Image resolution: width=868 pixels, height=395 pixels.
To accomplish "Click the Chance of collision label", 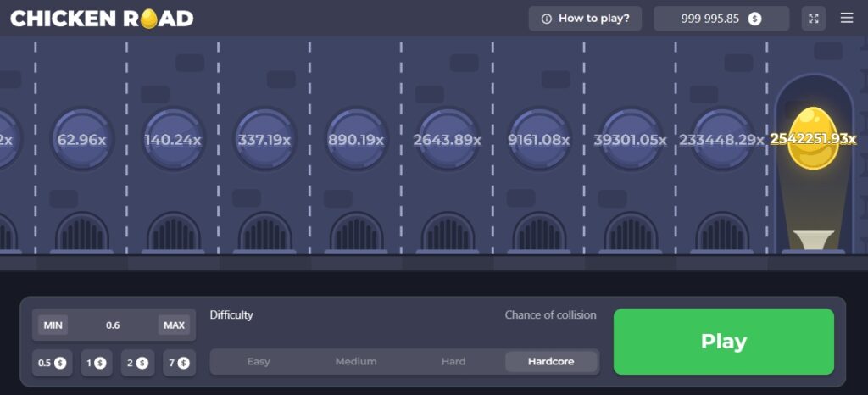I will 550,314.
